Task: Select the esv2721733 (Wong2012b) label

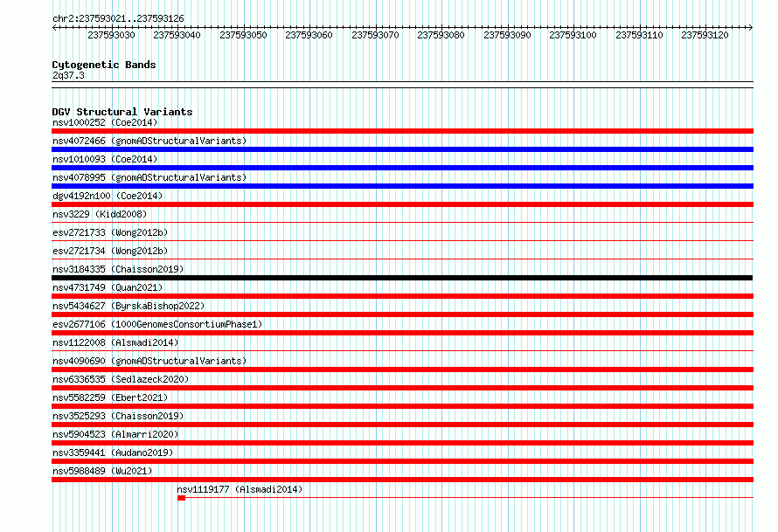Action: [110, 232]
